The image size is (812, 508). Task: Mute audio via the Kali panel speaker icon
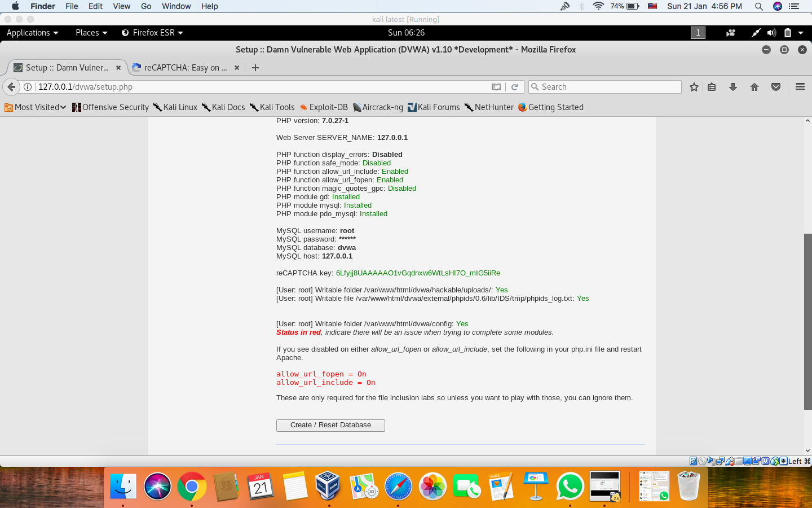771,33
